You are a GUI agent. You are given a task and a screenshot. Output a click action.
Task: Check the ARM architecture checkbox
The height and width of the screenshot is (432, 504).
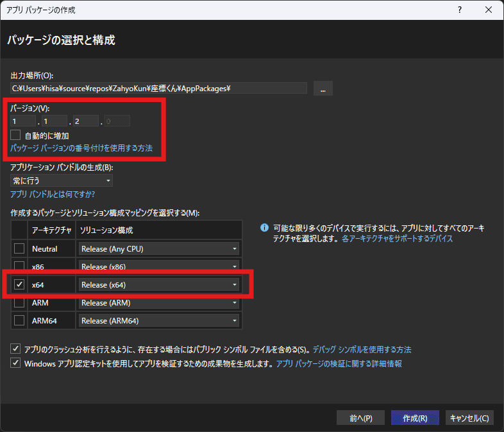(19, 303)
